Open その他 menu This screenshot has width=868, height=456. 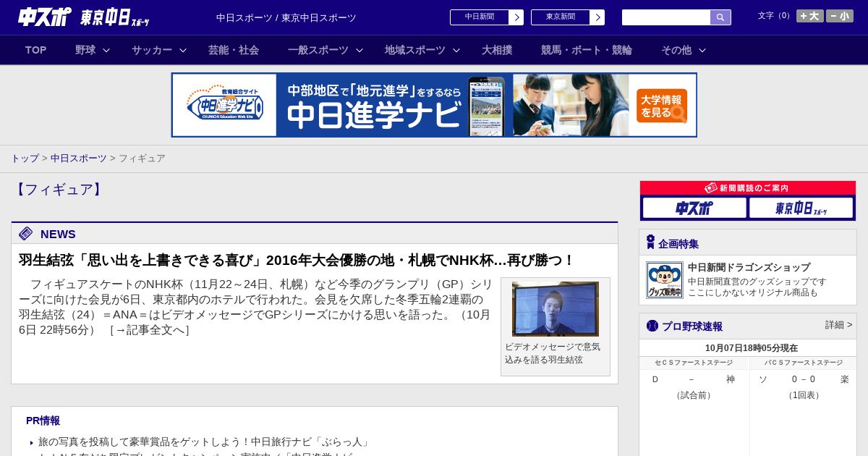click(676, 50)
